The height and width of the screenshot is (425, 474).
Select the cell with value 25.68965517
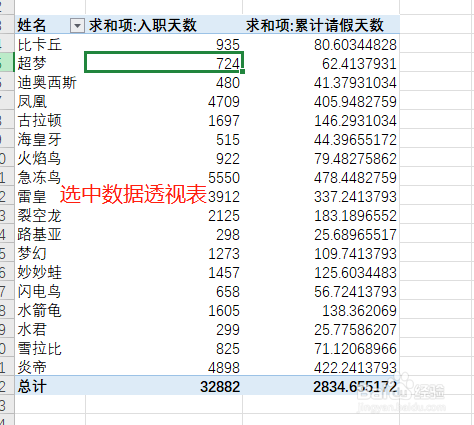pos(321,234)
